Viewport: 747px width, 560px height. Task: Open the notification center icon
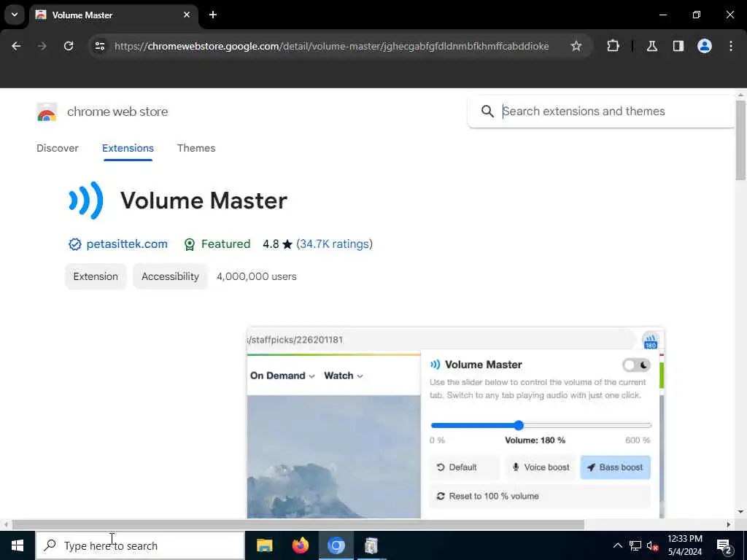coord(724,545)
